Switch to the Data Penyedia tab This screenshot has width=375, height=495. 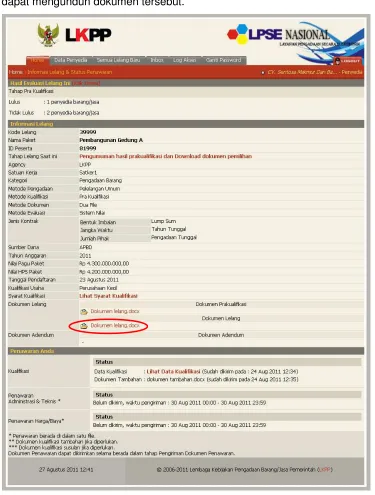pyautogui.click(x=71, y=60)
